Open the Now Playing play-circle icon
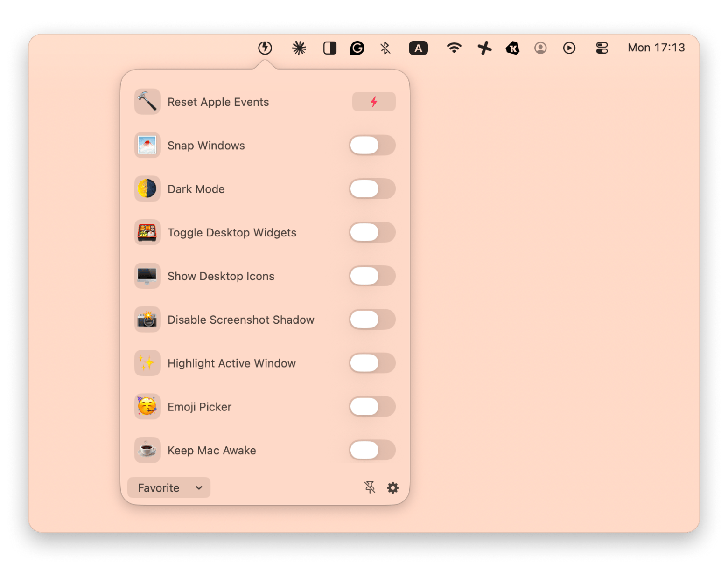The height and width of the screenshot is (570, 728). [x=569, y=48]
